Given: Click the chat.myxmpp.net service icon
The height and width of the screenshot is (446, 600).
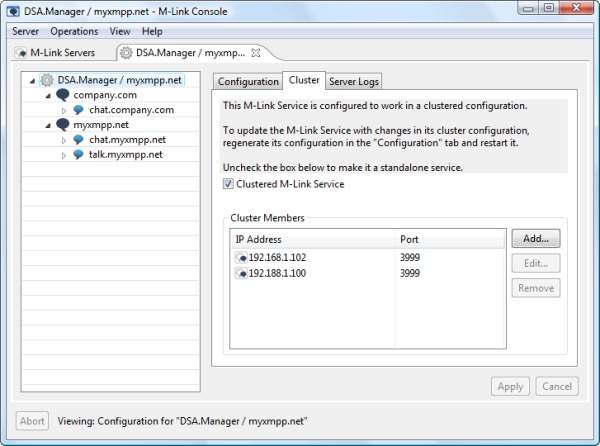Looking at the screenshot, I should (78, 140).
